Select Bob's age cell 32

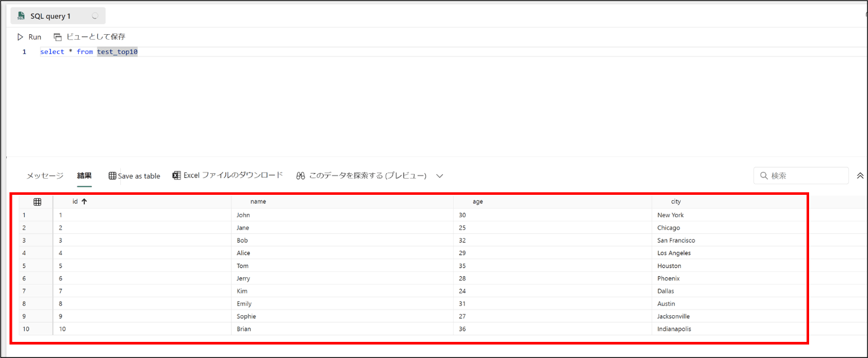552,241
